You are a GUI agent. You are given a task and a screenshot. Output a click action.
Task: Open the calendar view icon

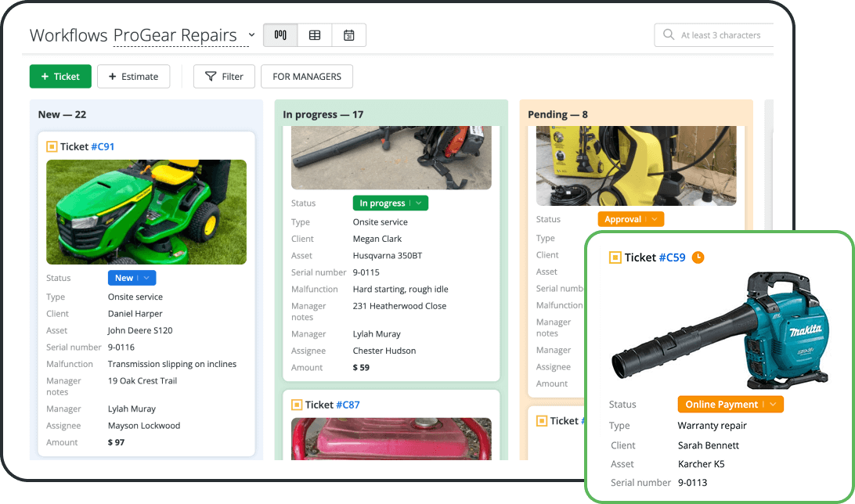348,34
